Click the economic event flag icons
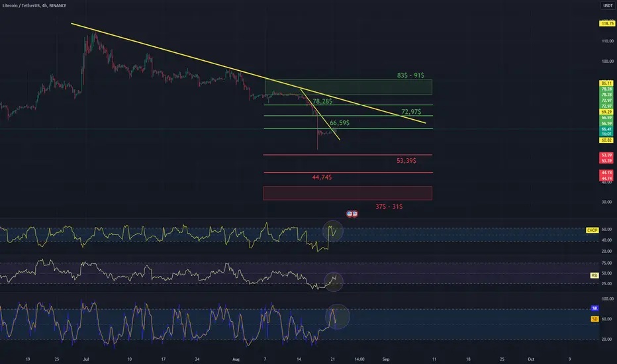 [352, 214]
